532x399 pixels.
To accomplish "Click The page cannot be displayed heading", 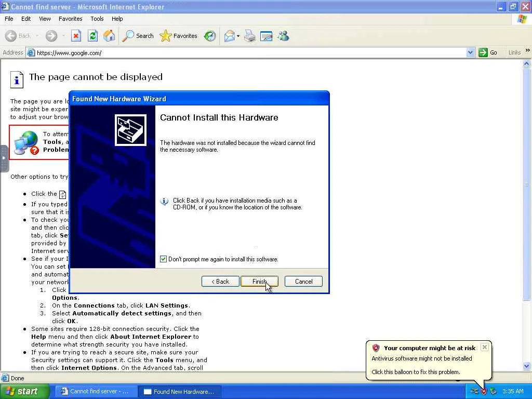I will pyautogui.click(x=96, y=77).
